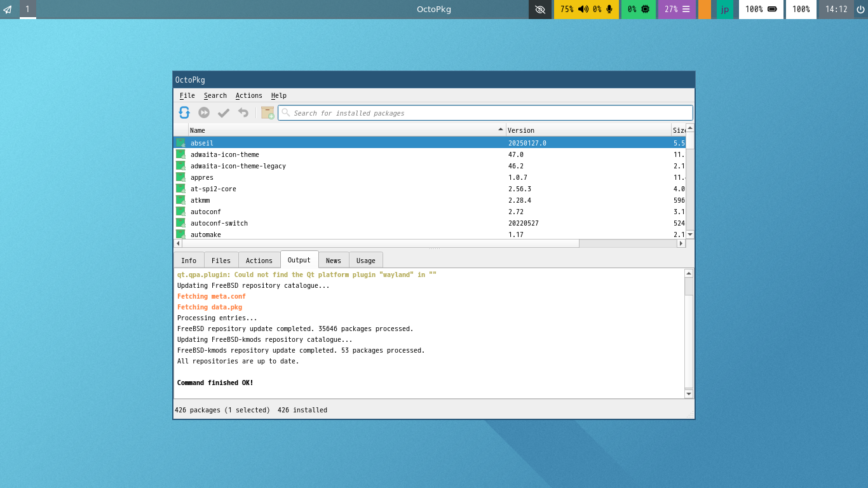Click the install package box icon
Image resolution: width=868 pixels, height=488 pixels.
point(268,112)
